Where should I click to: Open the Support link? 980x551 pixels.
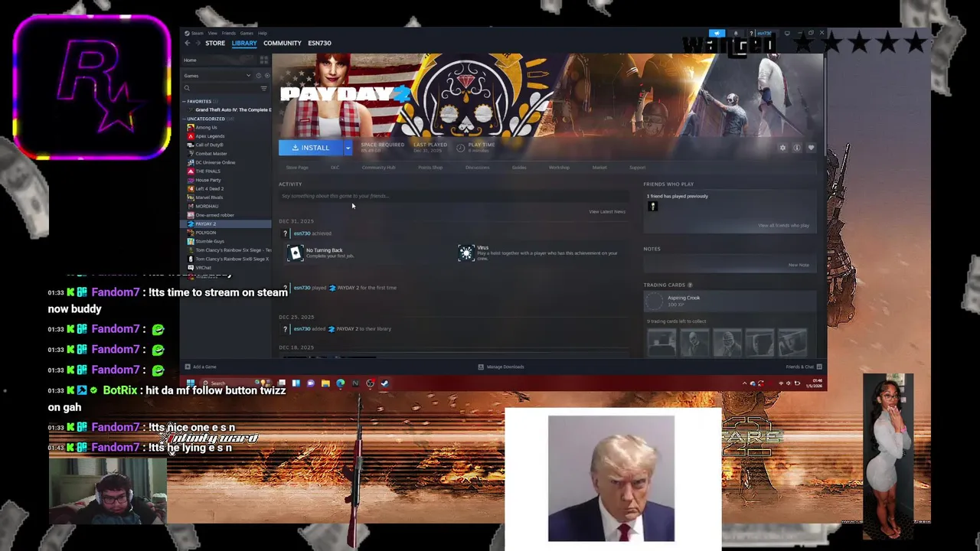637,168
